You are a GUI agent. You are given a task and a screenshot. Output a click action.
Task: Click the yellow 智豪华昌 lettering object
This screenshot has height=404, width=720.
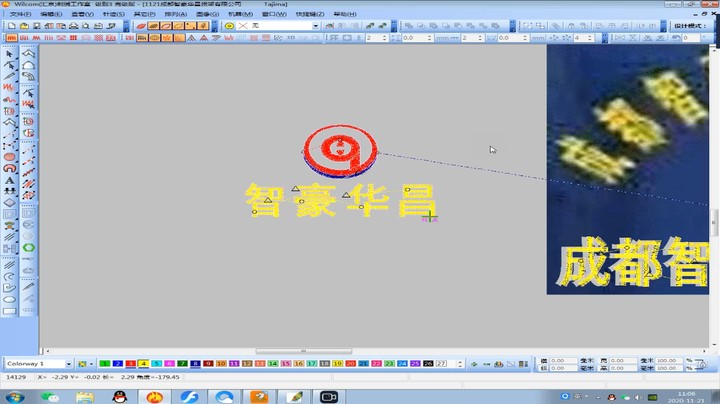(x=341, y=201)
